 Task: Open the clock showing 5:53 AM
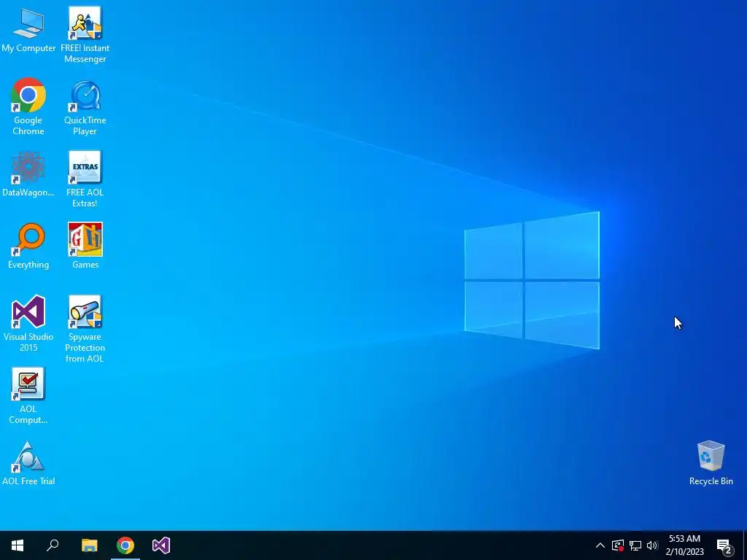[684, 545]
